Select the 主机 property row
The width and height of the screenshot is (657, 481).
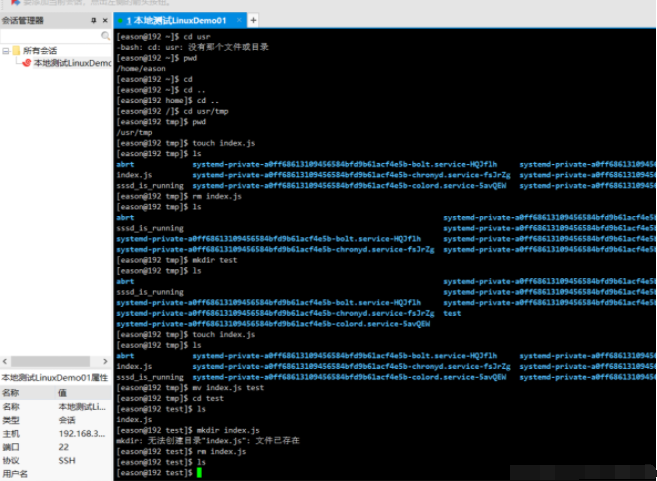[x=56, y=433]
